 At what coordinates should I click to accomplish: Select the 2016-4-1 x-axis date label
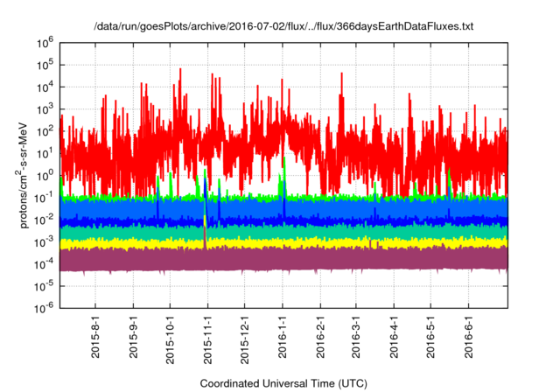click(x=394, y=337)
